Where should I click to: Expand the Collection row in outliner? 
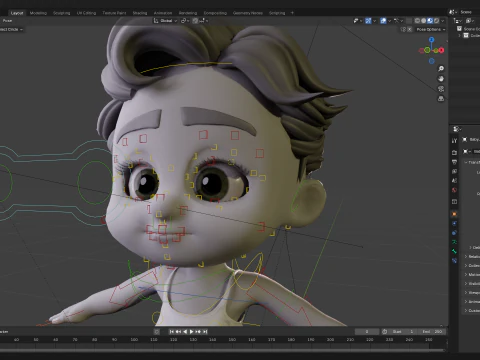click(460, 35)
